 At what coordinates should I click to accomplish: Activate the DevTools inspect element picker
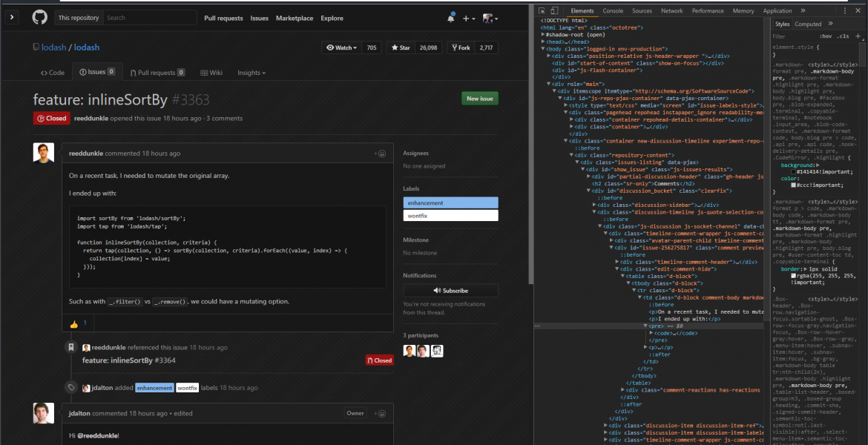542,10
